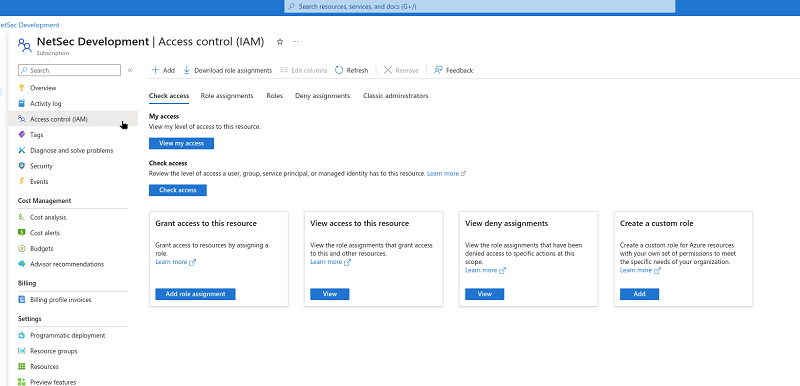
Task: Open Learn more in Create a custom role card
Action: [640, 270]
